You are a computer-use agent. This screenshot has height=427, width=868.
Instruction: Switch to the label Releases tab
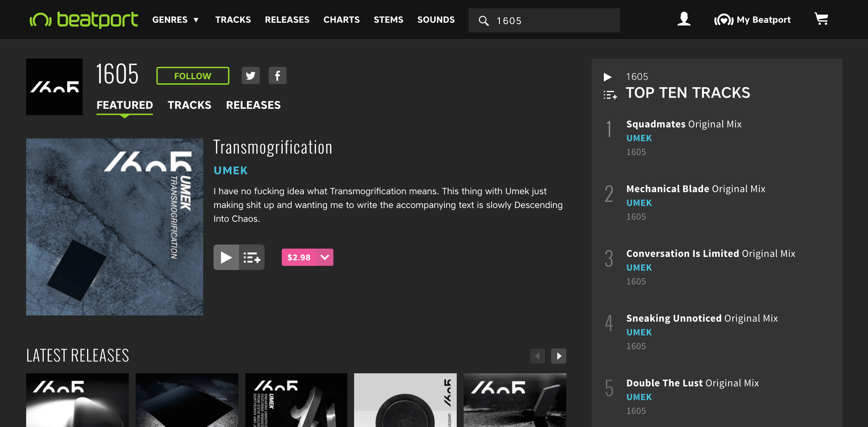point(253,105)
